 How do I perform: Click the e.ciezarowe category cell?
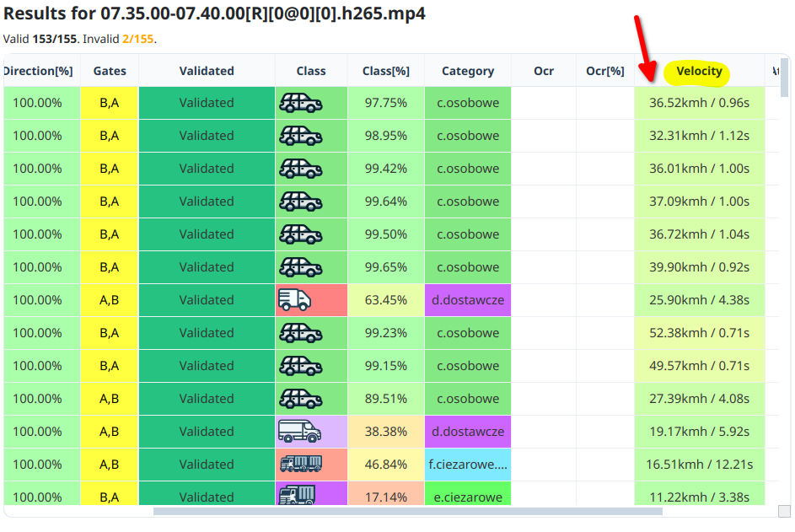tap(468, 493)
